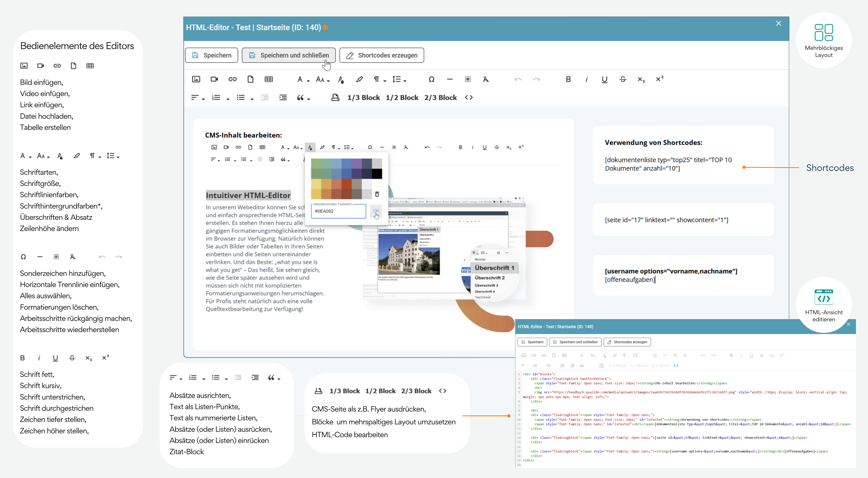Image resolution: width=868 pixels, height=478 pixels.
Task: Redo last step in main toolbar
Action: (536, 79)
